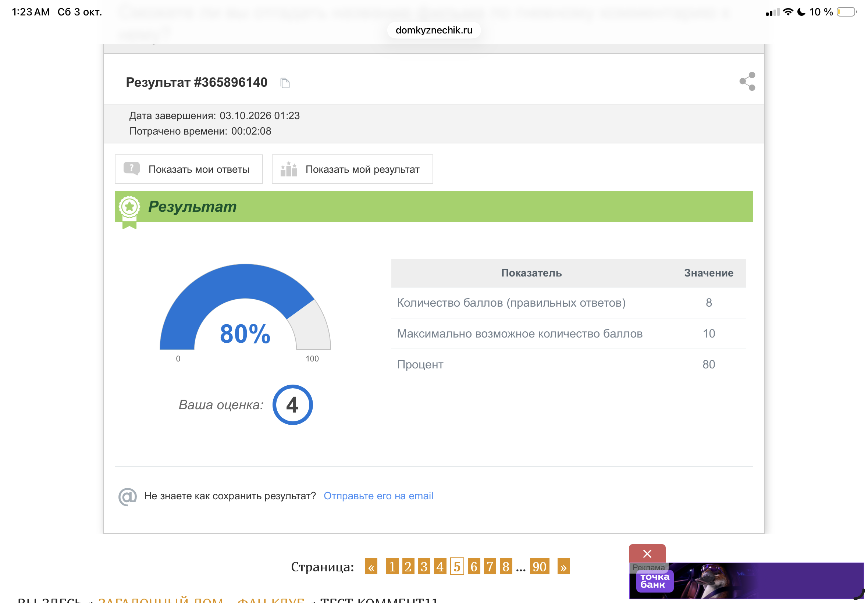Tap the battery indicator in status bar
868x603 pixels.
tap(847, 12)
